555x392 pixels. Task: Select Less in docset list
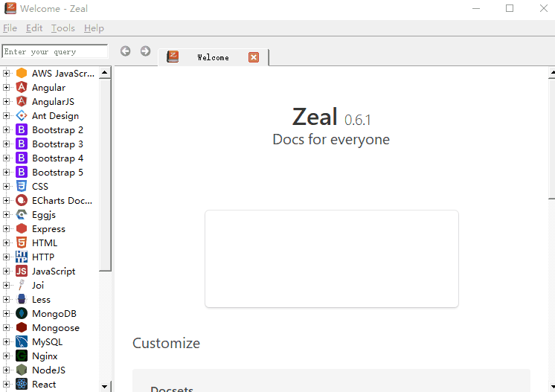tap(41, 300)
